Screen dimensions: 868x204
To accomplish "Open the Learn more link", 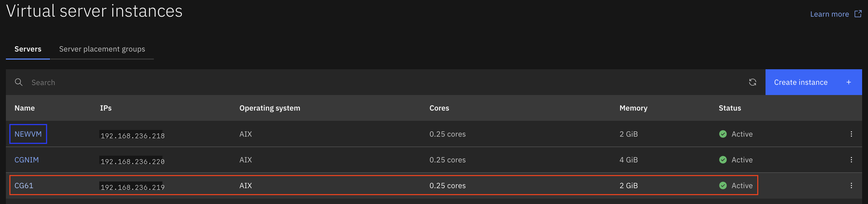I will click(x=829, y=14).
